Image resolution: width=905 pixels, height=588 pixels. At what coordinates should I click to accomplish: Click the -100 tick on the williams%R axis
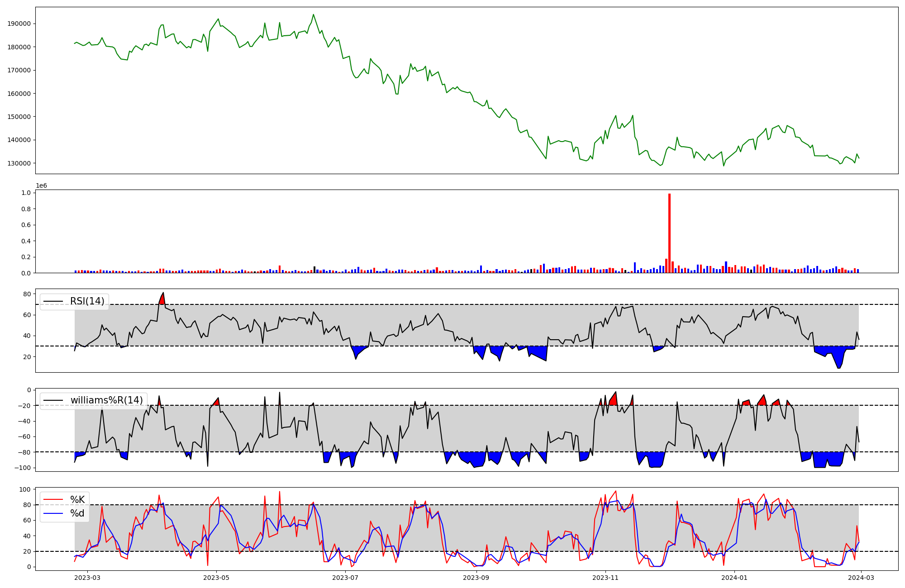(23, 468)
